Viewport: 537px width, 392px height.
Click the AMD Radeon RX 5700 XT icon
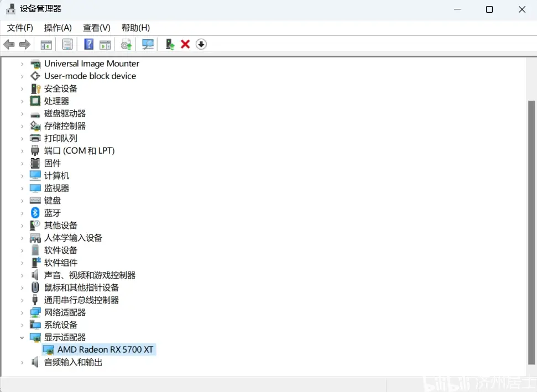click(48, 349)
